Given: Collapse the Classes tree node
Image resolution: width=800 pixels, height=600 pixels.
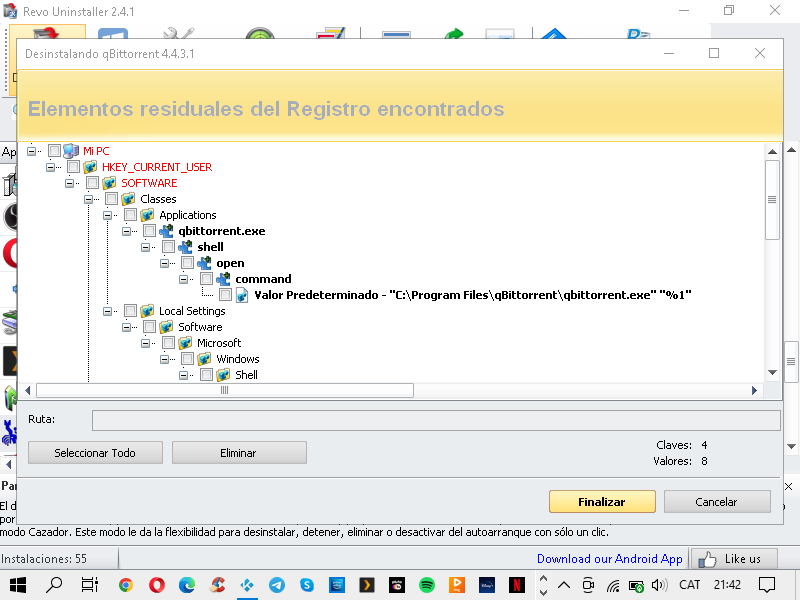Looking at the screenshot, I should click(89, 199).
